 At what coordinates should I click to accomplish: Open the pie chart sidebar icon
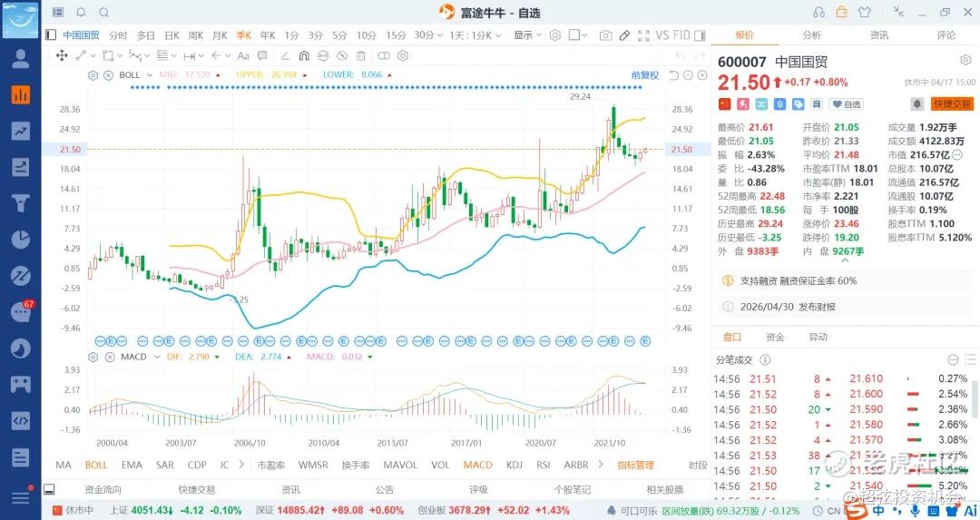pos(21,240)
